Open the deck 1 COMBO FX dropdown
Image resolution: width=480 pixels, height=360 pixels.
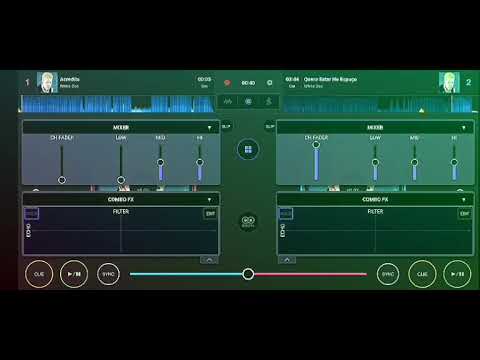click(x=209, y=200)
